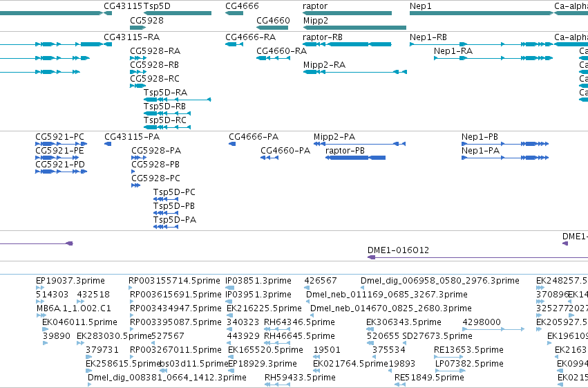Select transcript CG5928-RA
This screenshot has width=588, height=388.
(x=138, y=58)
